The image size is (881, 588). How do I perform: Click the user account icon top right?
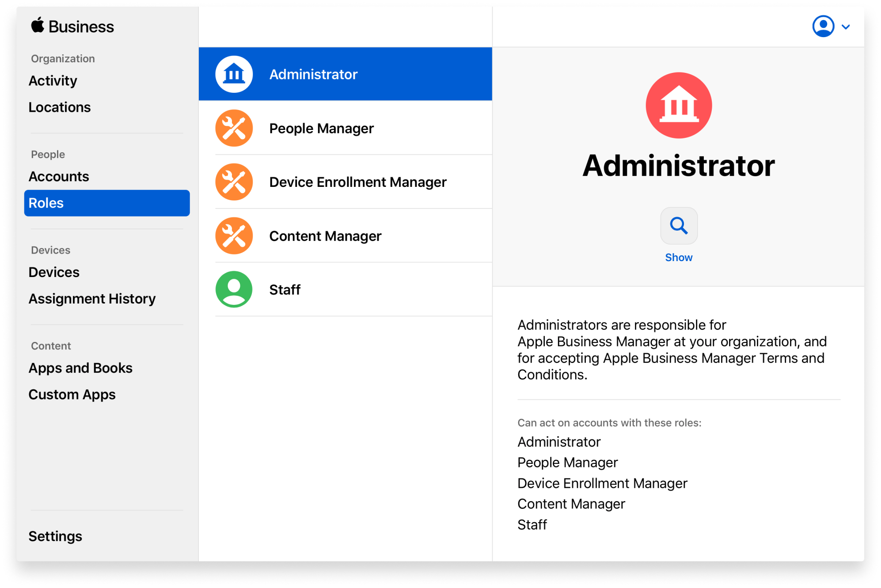pyautogui.click(x=823, y=27)
